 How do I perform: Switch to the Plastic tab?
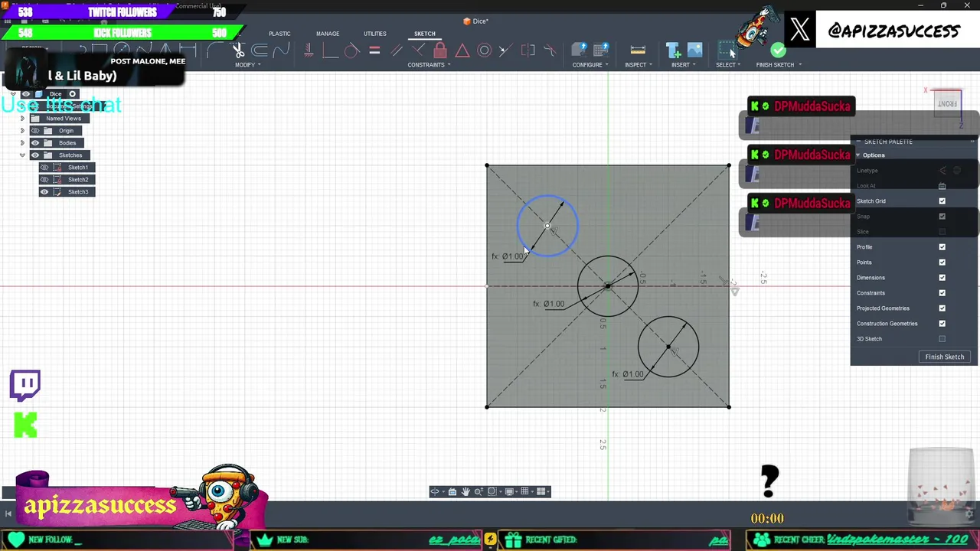(x=279, y=34)
